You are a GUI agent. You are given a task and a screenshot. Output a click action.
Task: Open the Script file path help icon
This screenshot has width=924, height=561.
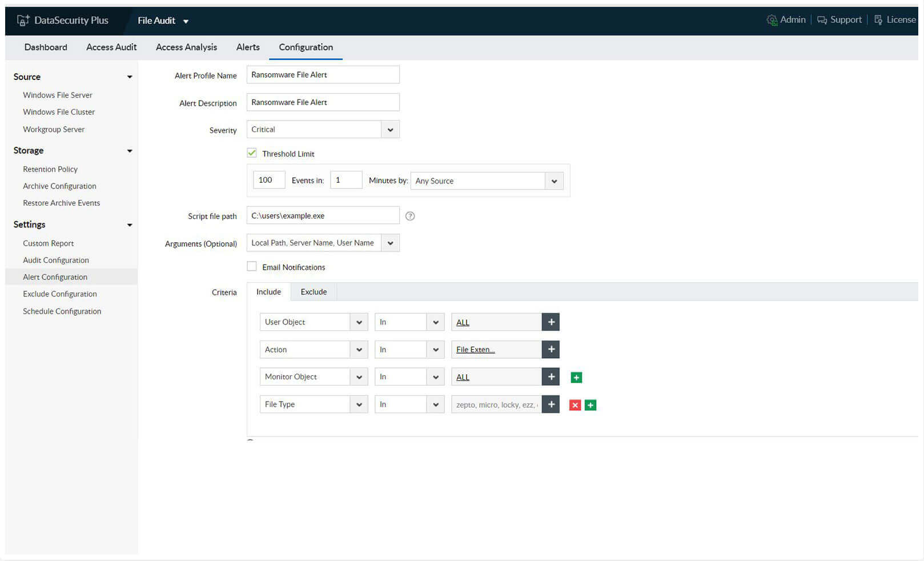[x=409, y=216]
